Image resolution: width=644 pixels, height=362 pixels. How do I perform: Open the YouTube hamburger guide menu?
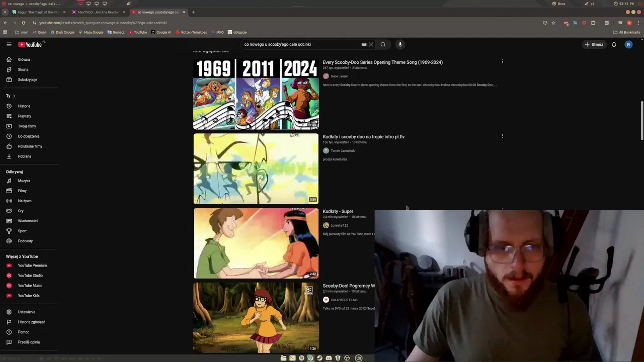point(9,44)
